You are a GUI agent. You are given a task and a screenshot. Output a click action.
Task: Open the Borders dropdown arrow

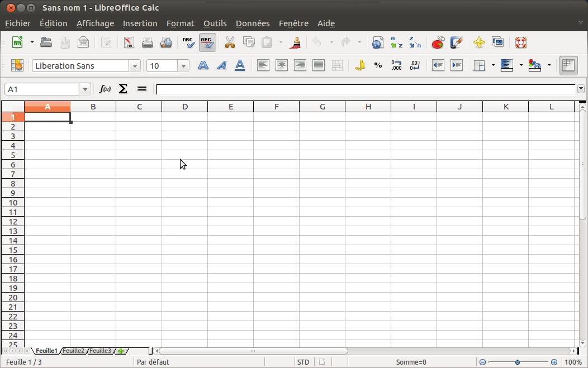[493, 65]
